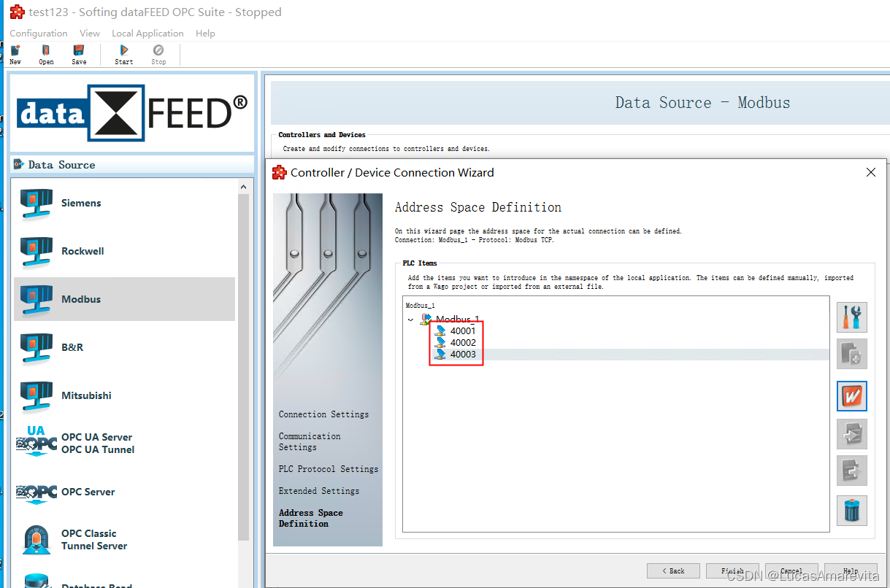Click the New toolbar icon
Image resolution: width=890 pixels, height=588 pixels.
tap(15, 54)
